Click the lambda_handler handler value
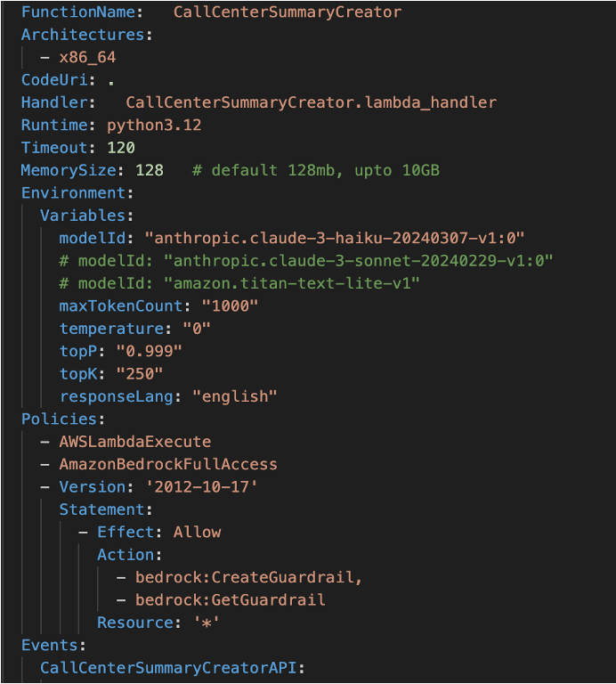The image size is (616, 684). [x=311, y=102]
